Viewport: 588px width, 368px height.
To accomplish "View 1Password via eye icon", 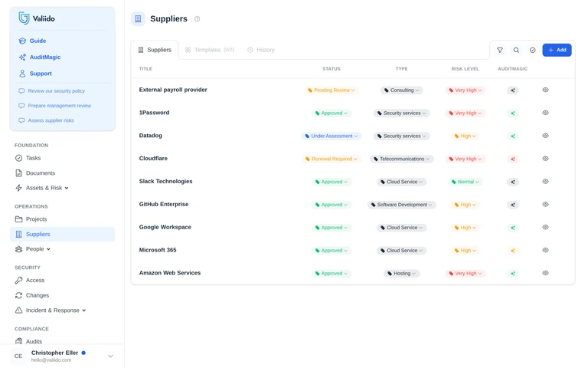I will pyautogui.click(x=545, y=113).
